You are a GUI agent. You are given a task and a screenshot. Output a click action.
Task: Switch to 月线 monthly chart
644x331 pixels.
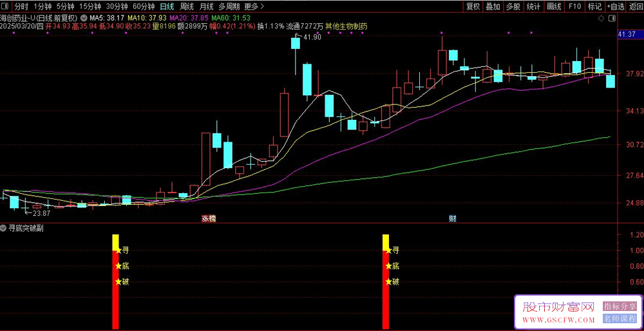click(207, 6)
